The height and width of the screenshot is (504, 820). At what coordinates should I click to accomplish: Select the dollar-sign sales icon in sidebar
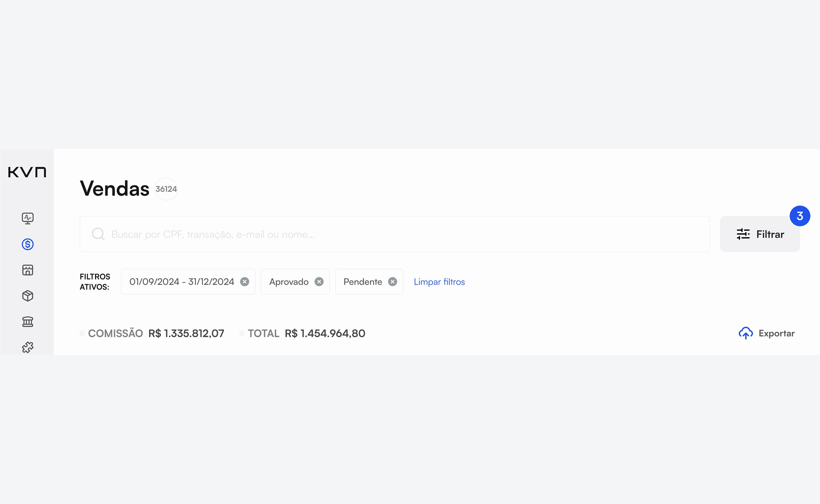pos(28,244)
